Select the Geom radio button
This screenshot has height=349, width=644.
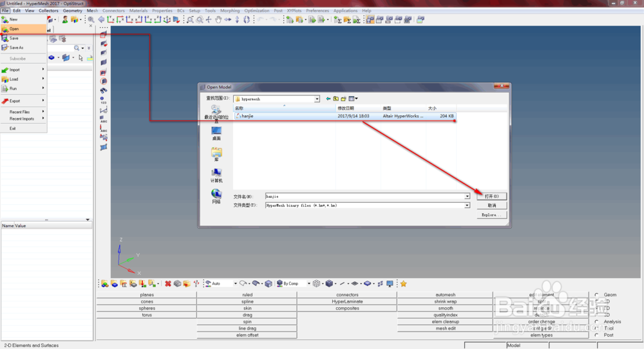pyautogui.click(x=597, y=295)
